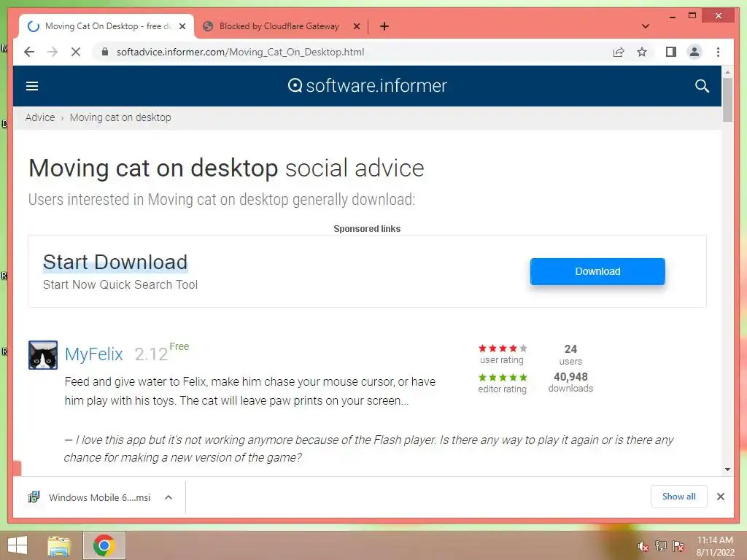Open the Windows Start menu
This screenshot has width=747, height=560.
click(18, 545)
